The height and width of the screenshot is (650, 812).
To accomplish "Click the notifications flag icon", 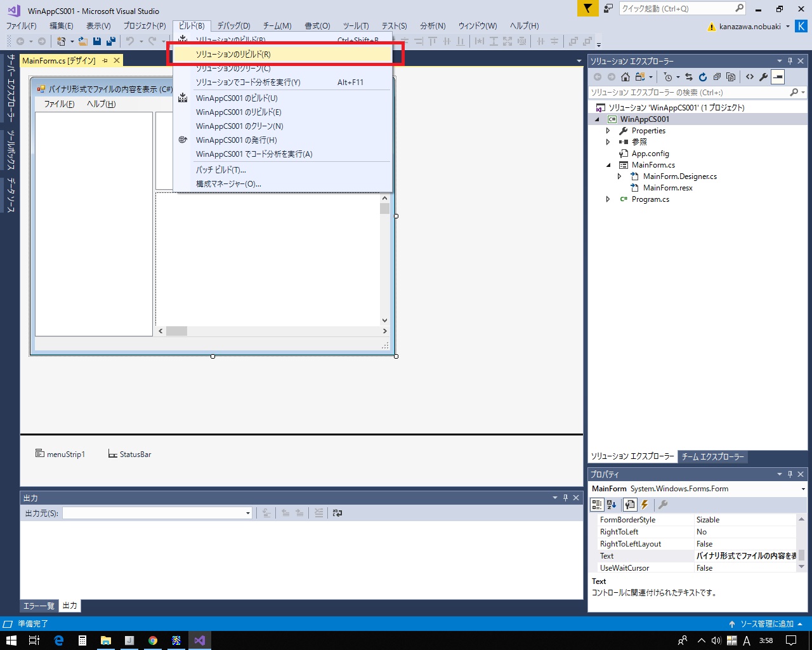I will (587, 8).
